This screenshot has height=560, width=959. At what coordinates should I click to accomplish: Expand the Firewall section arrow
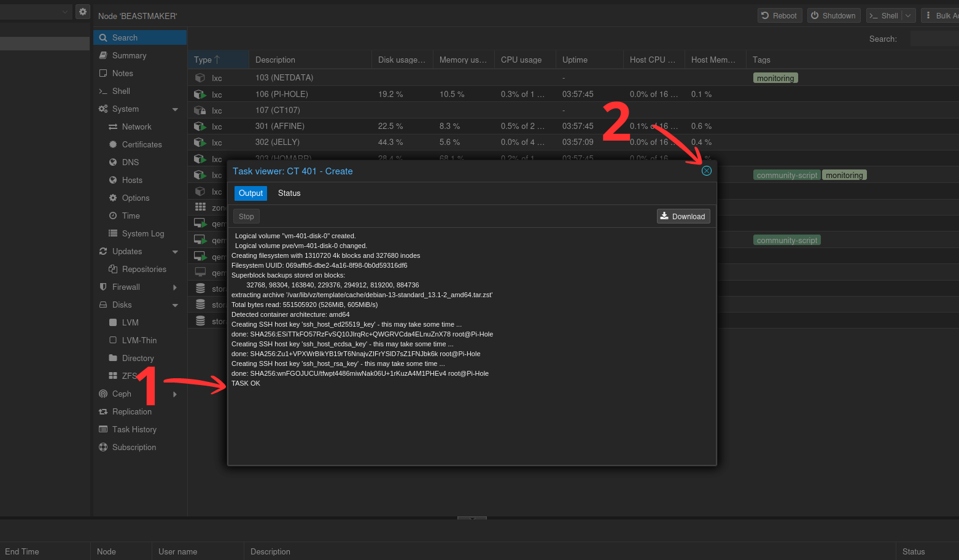[x=175, y=287]
